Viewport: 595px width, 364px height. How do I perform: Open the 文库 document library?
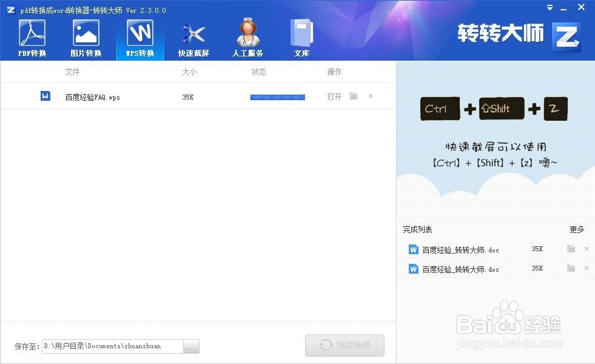(301, 36)
